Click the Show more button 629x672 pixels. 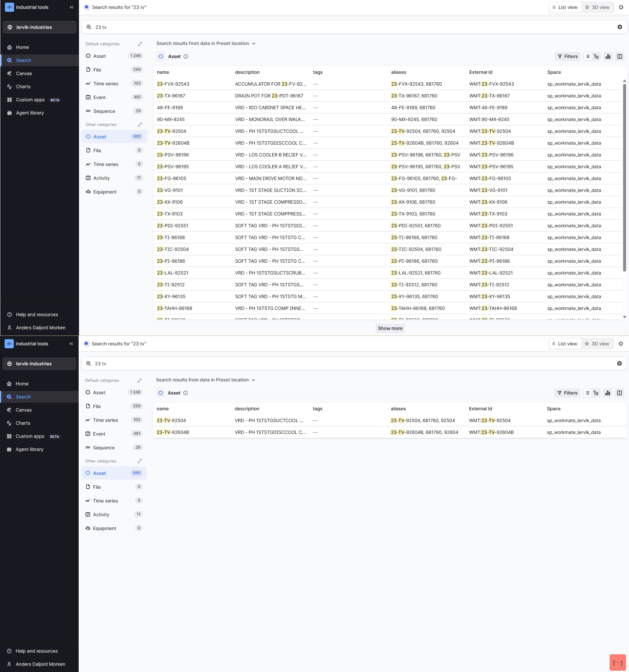(390, 329)
